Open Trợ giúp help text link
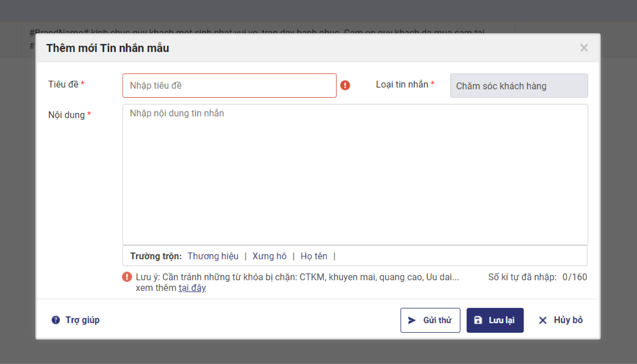The image size is (637, 364). pyautogui.click(x=82, y=320)
